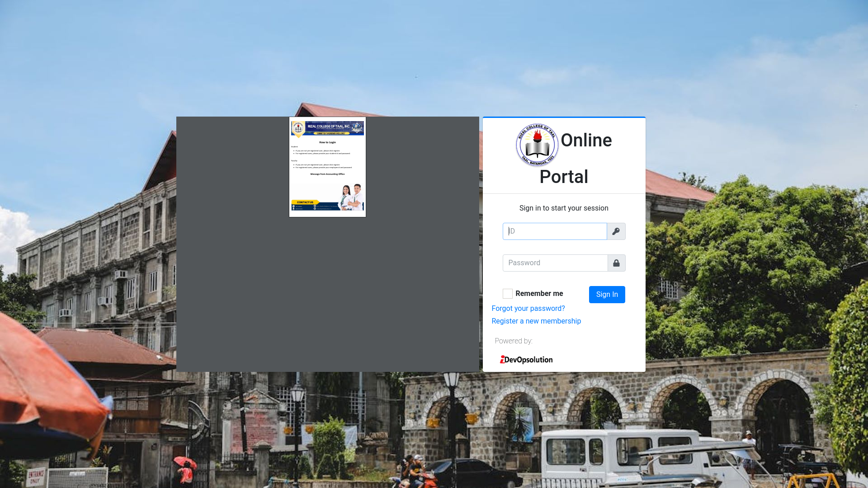Click the lock icon beside Password field
Screen dimensions: 868x488
click(616, 263)
